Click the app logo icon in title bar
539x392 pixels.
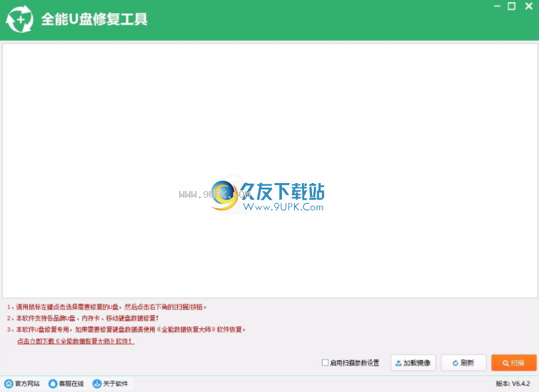[x=20, y=19]
